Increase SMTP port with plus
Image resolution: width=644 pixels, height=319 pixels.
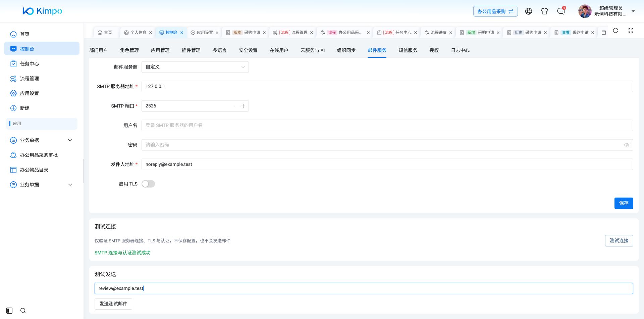pyautogui.click(x=243, y=106)
